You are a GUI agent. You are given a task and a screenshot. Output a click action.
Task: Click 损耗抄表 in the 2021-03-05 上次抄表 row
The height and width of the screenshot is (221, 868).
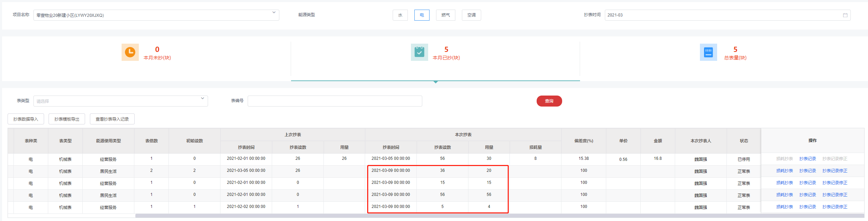(785, 171)
